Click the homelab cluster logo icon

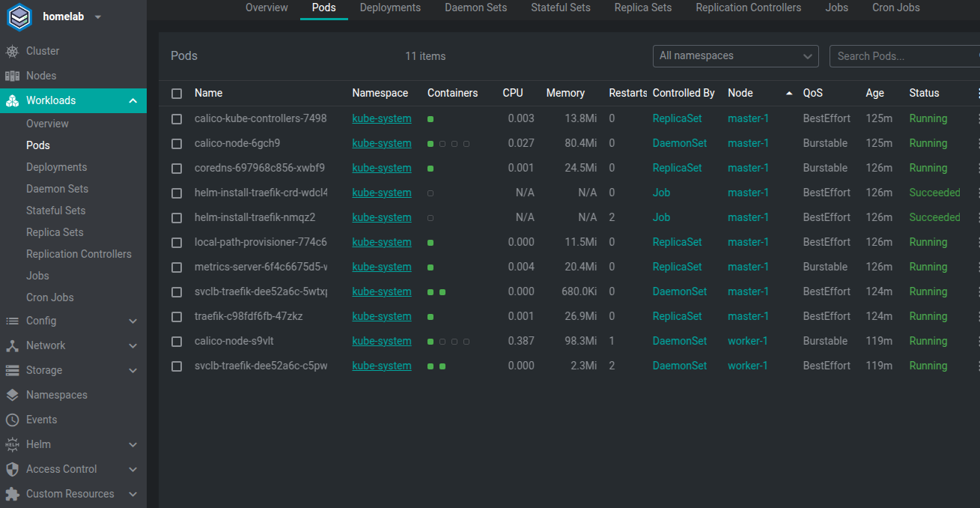pos(19,17)
